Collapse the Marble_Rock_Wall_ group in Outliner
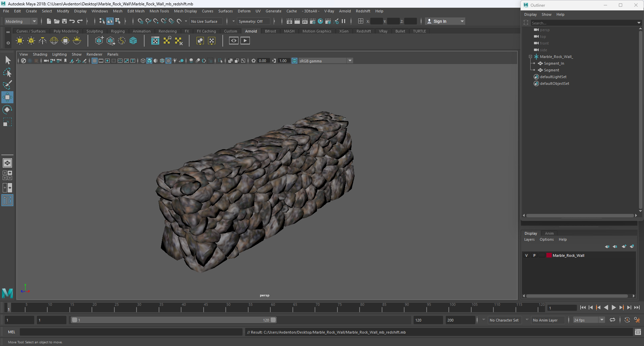 [x=530, y=57]
